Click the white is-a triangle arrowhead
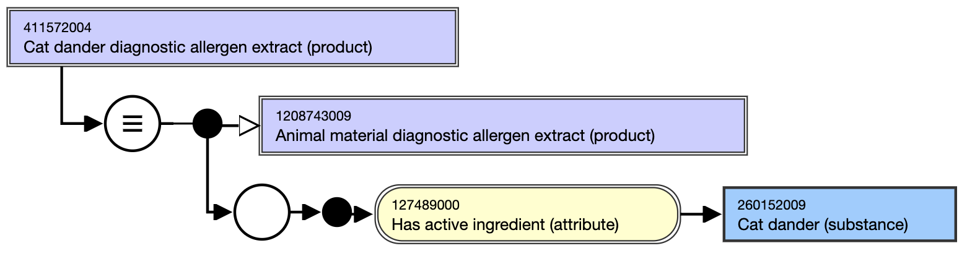Image resolution: width=980 pixels, height=256 pixels. click(248, 126)
